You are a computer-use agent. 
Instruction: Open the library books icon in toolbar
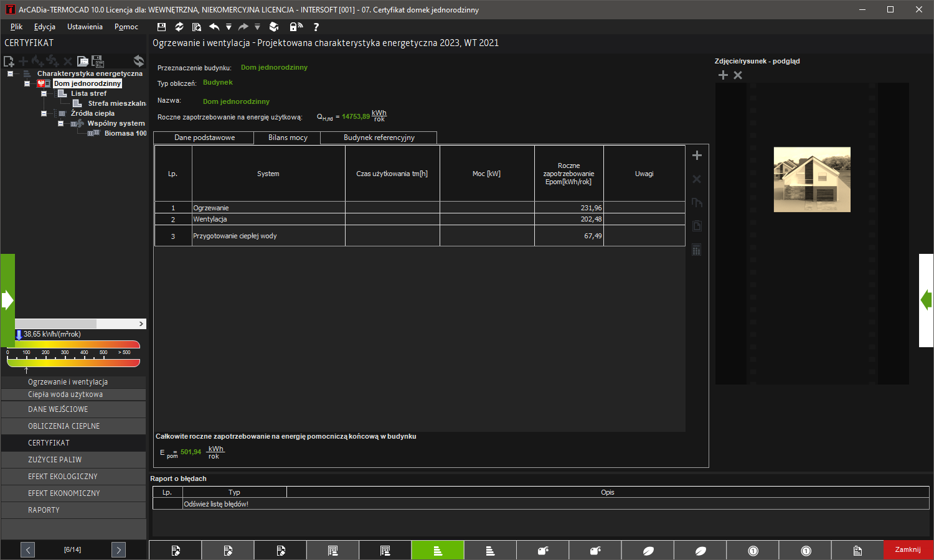pyautogui.click(x=274, y=27)
